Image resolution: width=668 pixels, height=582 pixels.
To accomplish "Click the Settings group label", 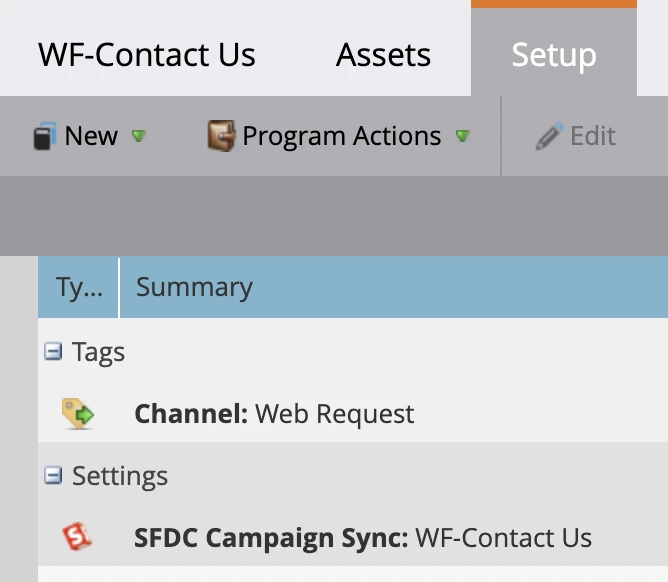I will [120, 476].
